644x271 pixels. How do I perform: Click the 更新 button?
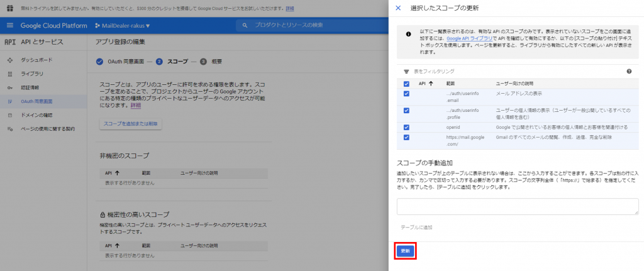(x=406, y=251)
